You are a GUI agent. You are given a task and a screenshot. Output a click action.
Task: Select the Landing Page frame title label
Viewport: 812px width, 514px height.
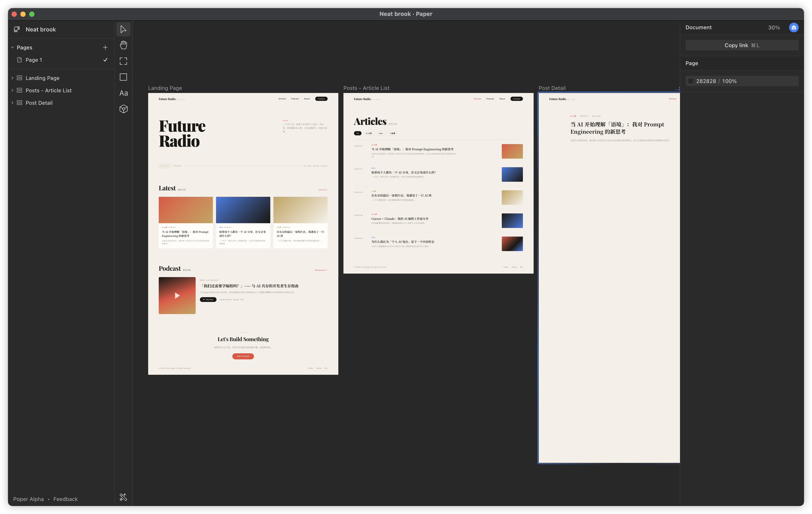coord(165,88)
